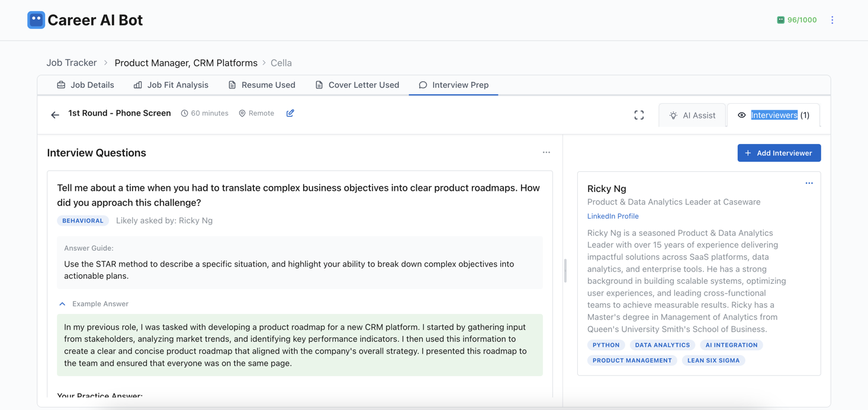Click the clock icon next to 60 minutes

click(x=184, y=113)
